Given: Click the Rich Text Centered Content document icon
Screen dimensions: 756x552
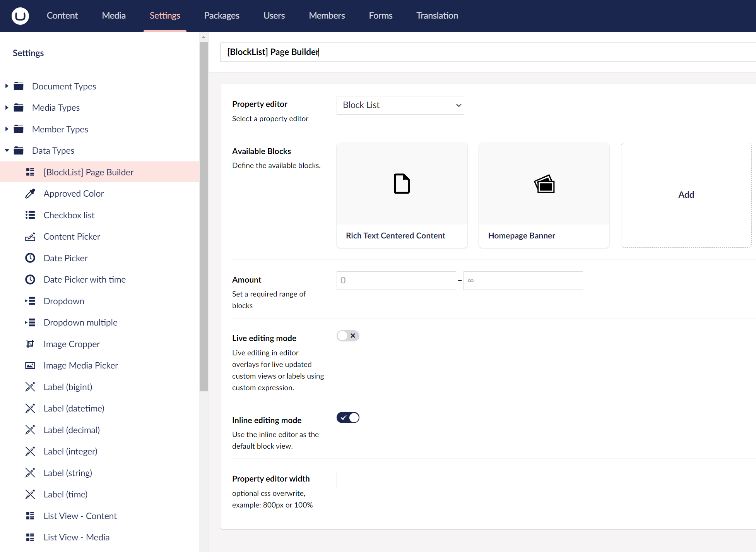Looking at the screenshot, I should coord(402,183).
